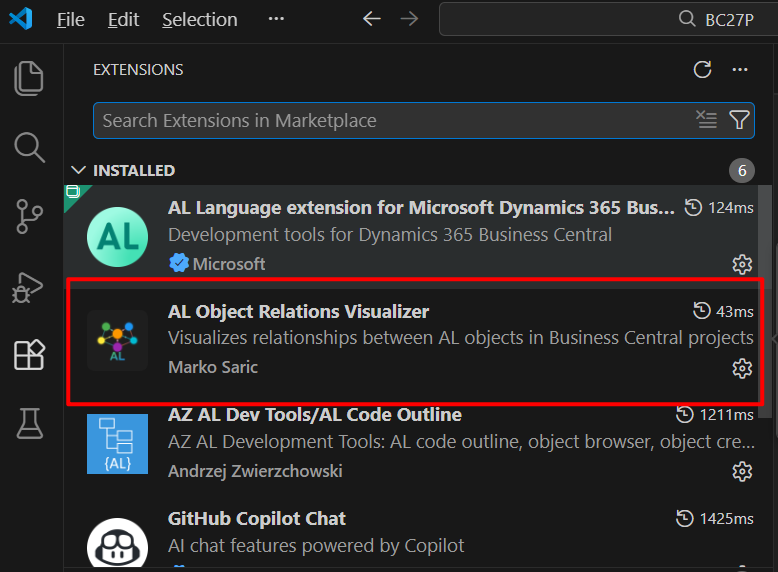Collapse the INSTALLED extensions section
The height and width of the screenshot is (572, 778).
[80, 171]
